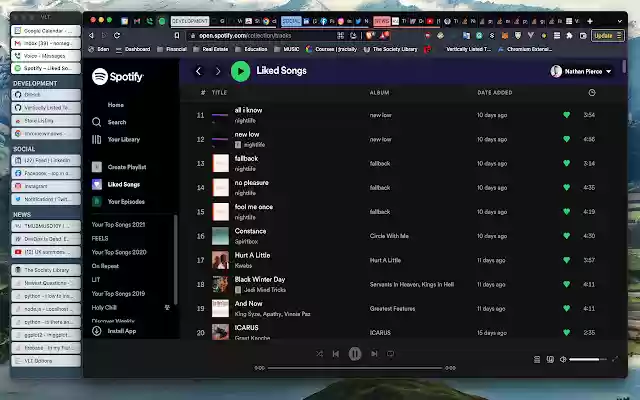This screenshot has height=400, width=640.
Task: Open Home in Spotify sidebar
Action: 116,105
